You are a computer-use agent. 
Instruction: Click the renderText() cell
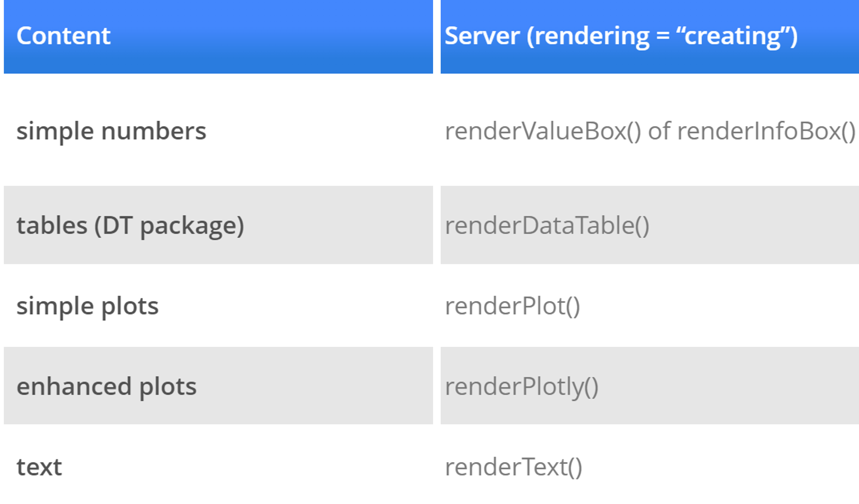coord(513,467)
